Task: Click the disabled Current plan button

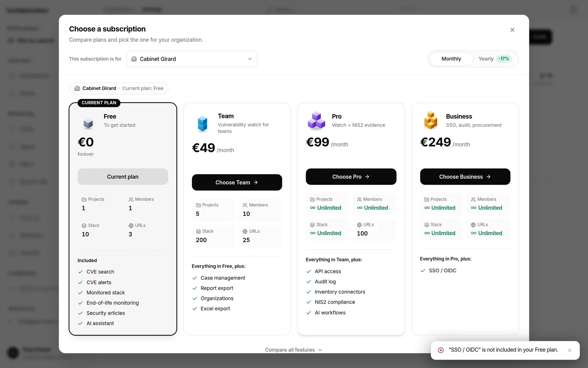Action: tap(123, 177)
